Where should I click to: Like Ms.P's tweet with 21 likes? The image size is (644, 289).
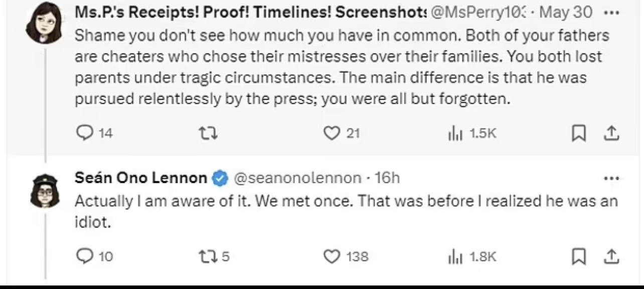coord(331,133)
